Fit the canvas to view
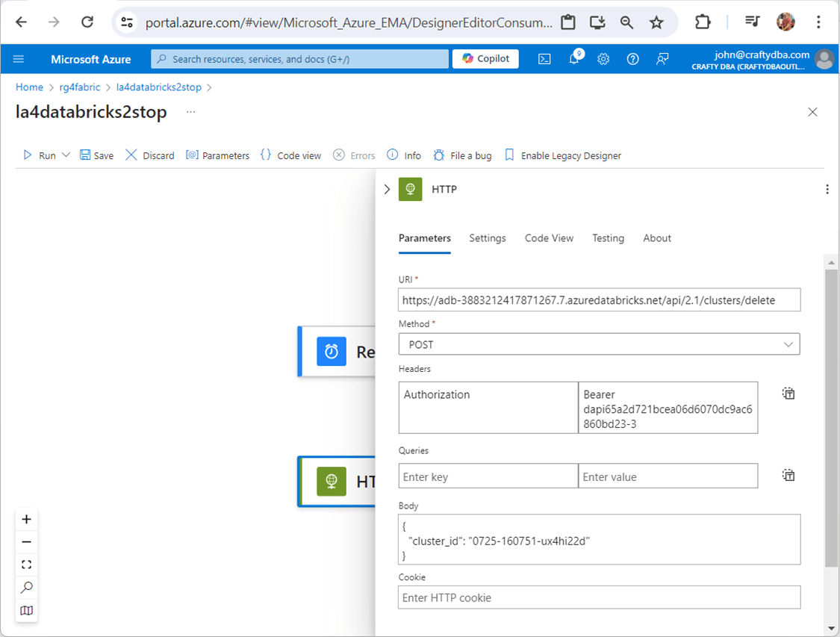This screenshot has width=840, height=637. click(x=26, y=565)
